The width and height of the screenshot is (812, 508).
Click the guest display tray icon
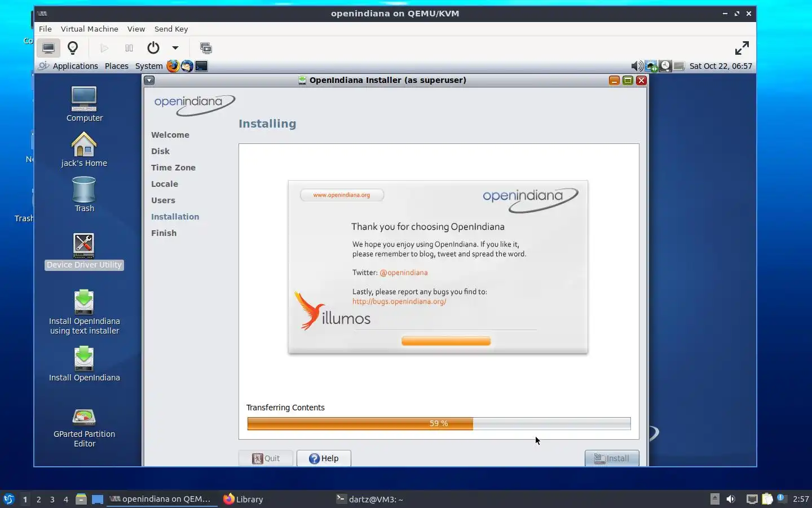click(679, 66)
